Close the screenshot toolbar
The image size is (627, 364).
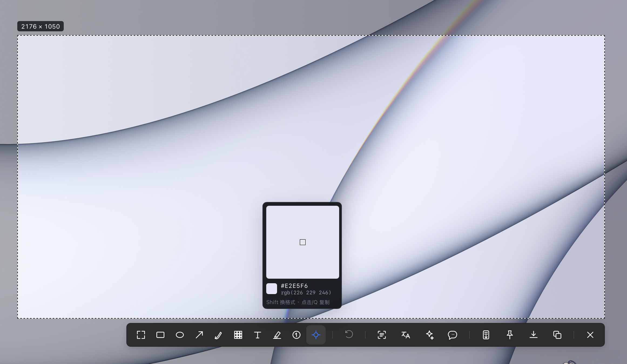[590, 335]
